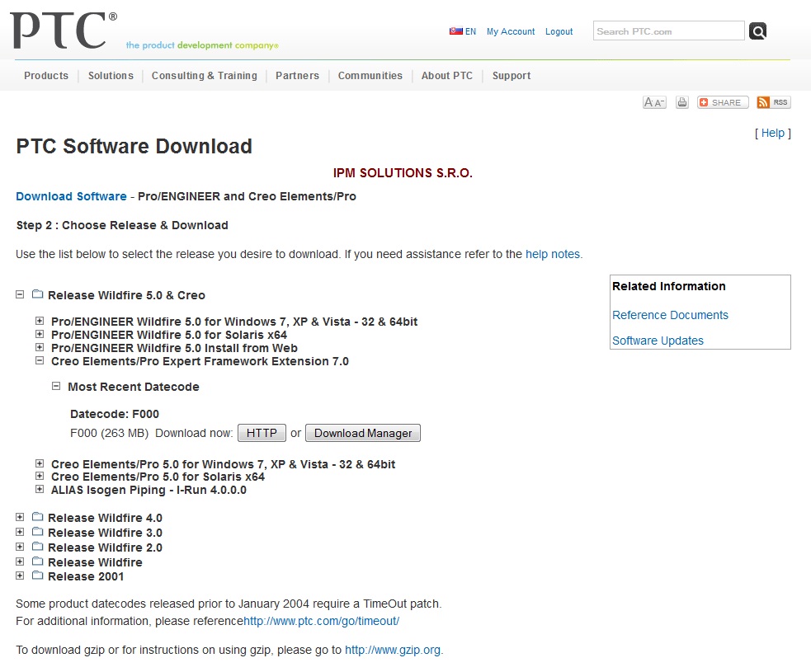Image resolution: width=811 pixels, height=672 pixels.
Task: Expand Release Wildfire 4.0 tree node
Action: click(20, 517)
